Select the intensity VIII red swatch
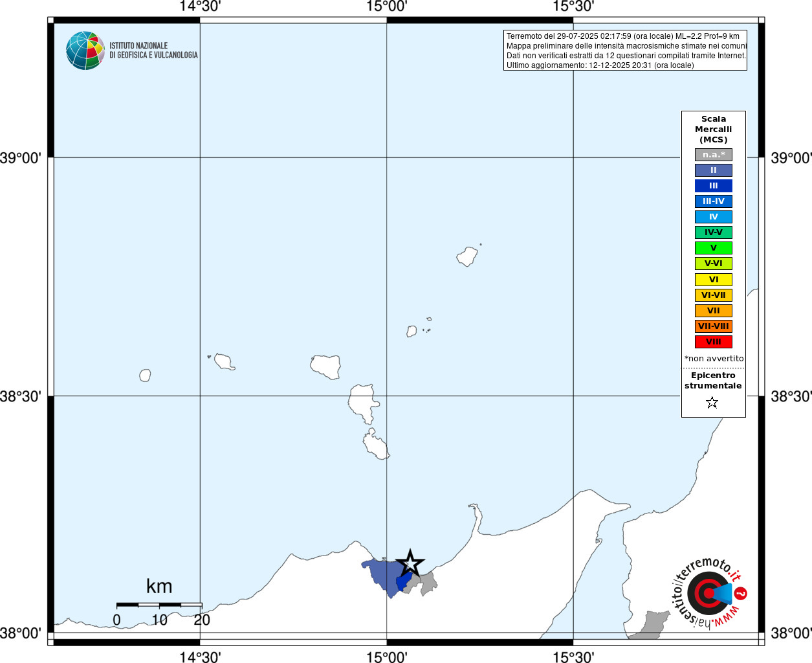Screen dimensions: 812x663 (714, 342)
